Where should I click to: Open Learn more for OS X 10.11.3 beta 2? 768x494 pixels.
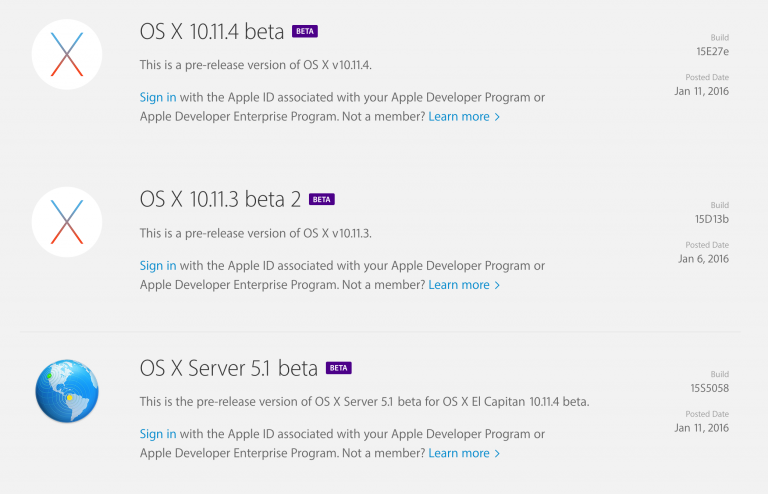coord(464,285)
